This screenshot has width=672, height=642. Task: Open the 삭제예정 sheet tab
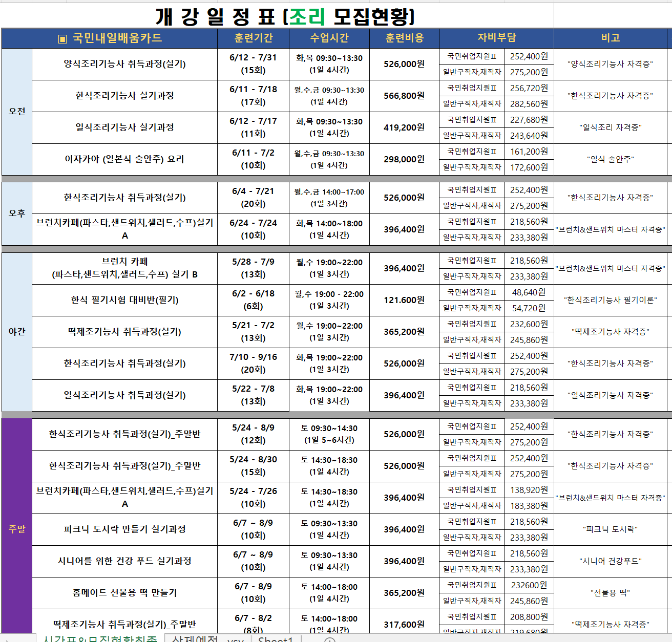point(195,639)
